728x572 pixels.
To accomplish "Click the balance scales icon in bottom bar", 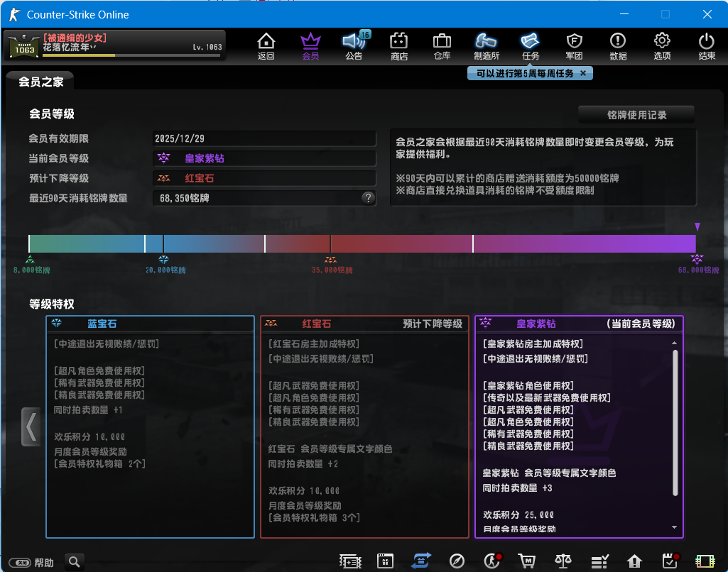I will [x=563, y=561].
